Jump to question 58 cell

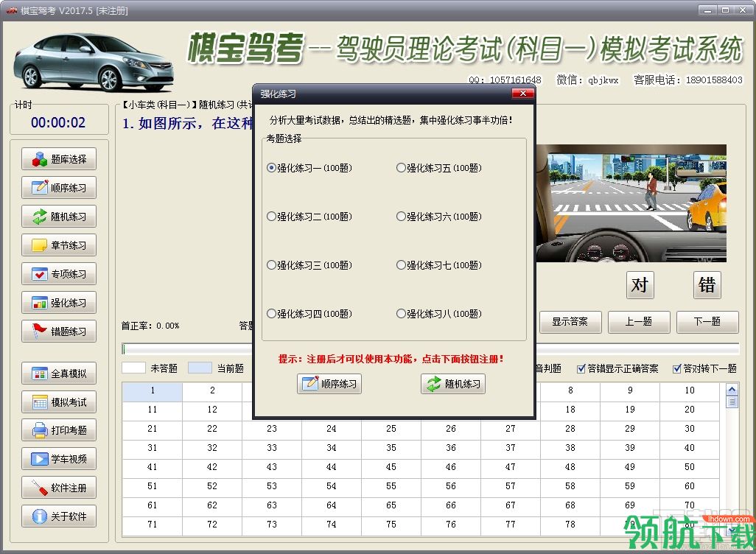tap(570, 486)
